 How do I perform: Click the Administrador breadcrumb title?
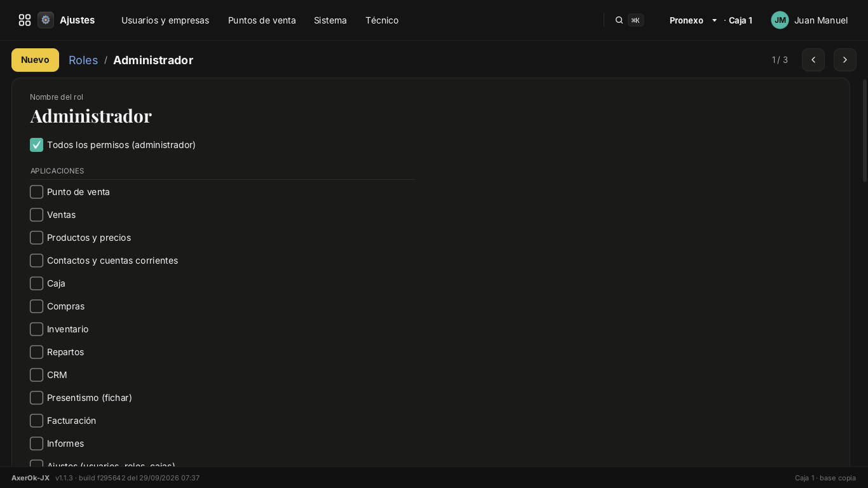[153, 60]
